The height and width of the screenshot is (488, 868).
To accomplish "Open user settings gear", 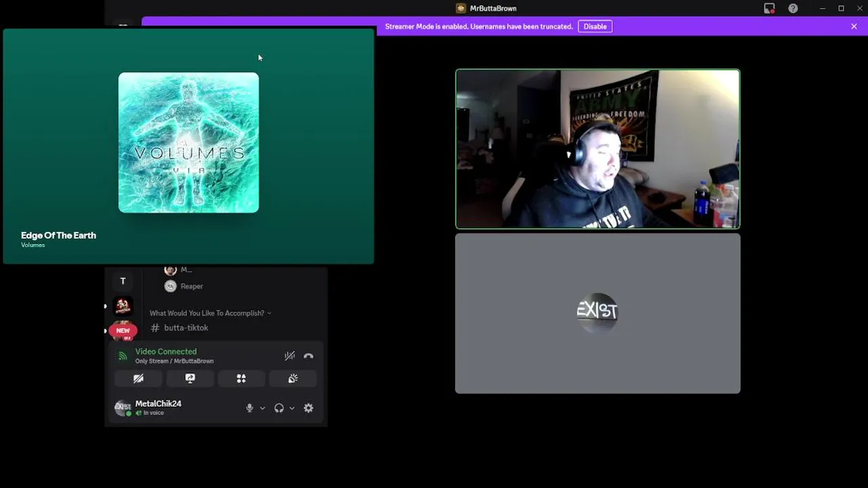I will tap(309, 408).
